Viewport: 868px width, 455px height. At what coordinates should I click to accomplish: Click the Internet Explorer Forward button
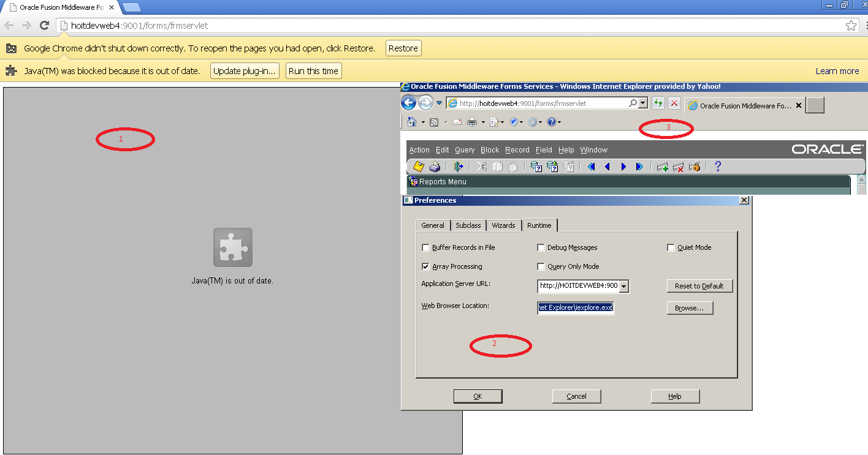coord(426,103)
